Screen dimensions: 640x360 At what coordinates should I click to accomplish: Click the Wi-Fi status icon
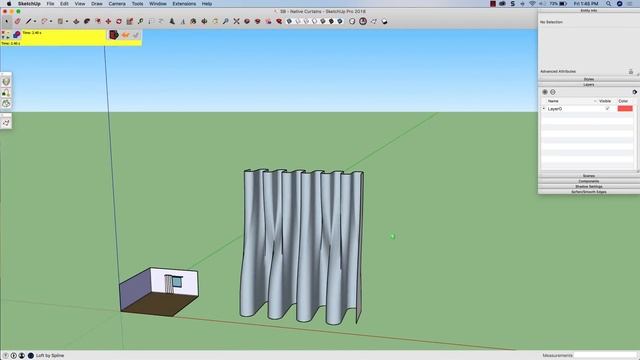pos(532,4)
